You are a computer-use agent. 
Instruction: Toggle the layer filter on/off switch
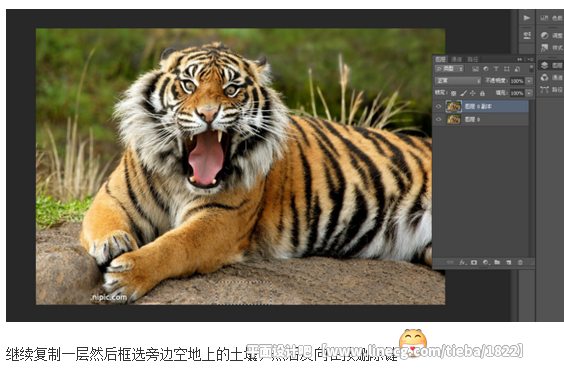pos(531,69)
